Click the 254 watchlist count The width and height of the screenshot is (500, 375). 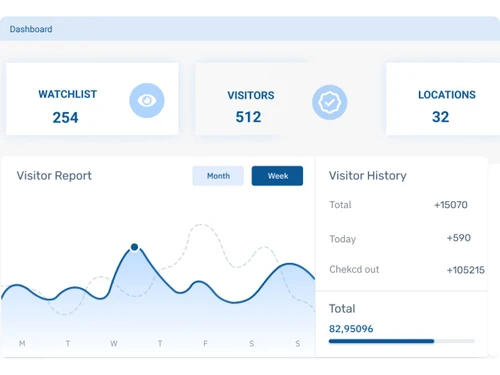(65, 118)
